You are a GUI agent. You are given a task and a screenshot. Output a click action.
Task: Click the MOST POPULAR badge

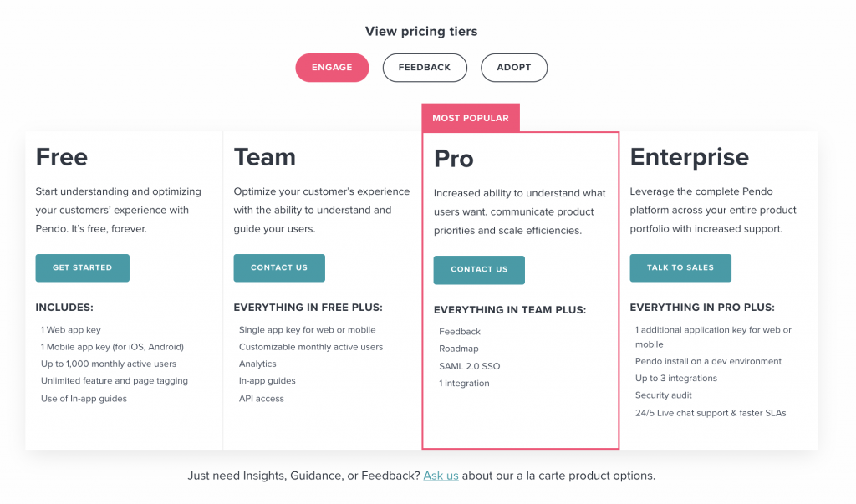click(x=470, y=118)
